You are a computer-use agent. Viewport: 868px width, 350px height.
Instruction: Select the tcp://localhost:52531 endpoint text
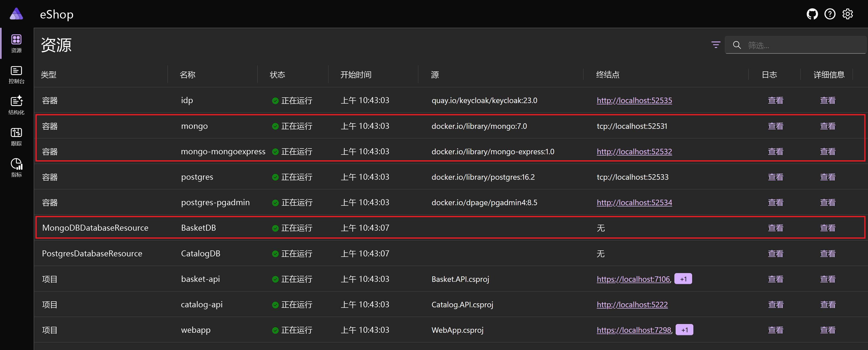tap(632, 126)
